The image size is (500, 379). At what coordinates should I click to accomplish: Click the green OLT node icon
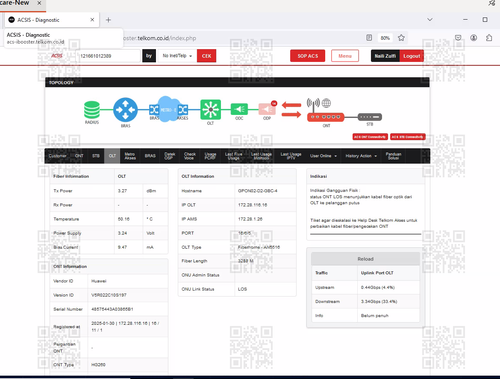point(210,109)
